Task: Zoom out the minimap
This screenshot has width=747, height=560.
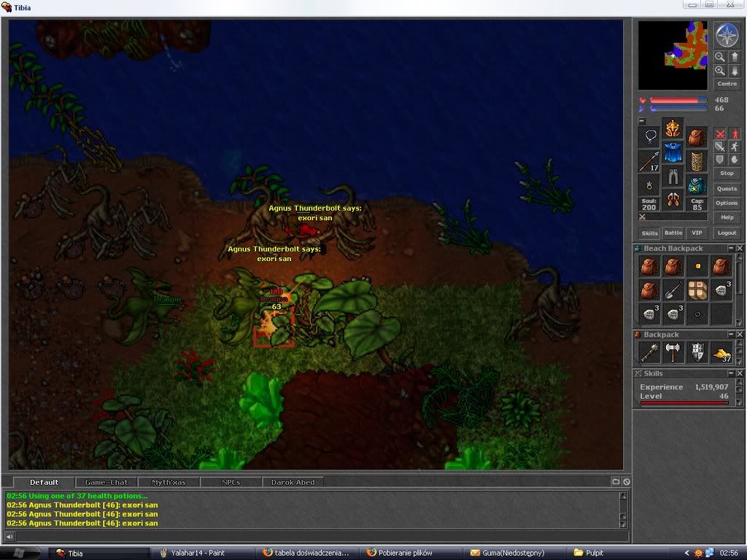Action: click(720, 57)
